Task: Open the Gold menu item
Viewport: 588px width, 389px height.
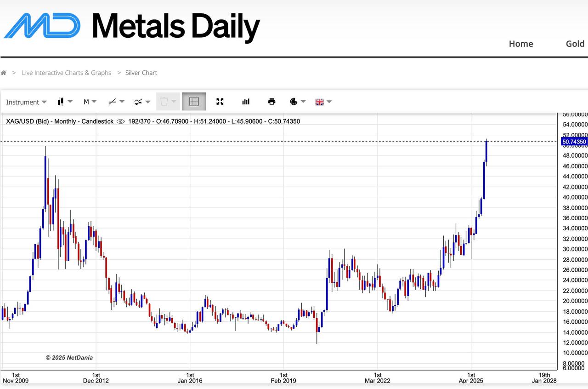Action: (575, 44)
